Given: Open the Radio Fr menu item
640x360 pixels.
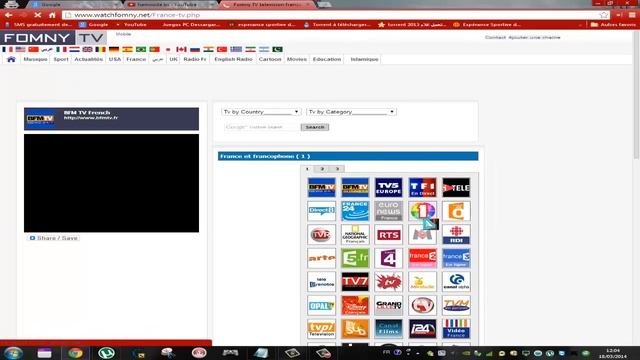Looking at the screenshot, I should coord(195,59).
